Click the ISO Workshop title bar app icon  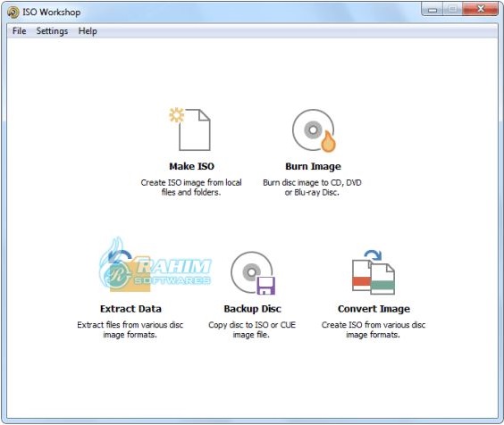[x=13, y=12]
